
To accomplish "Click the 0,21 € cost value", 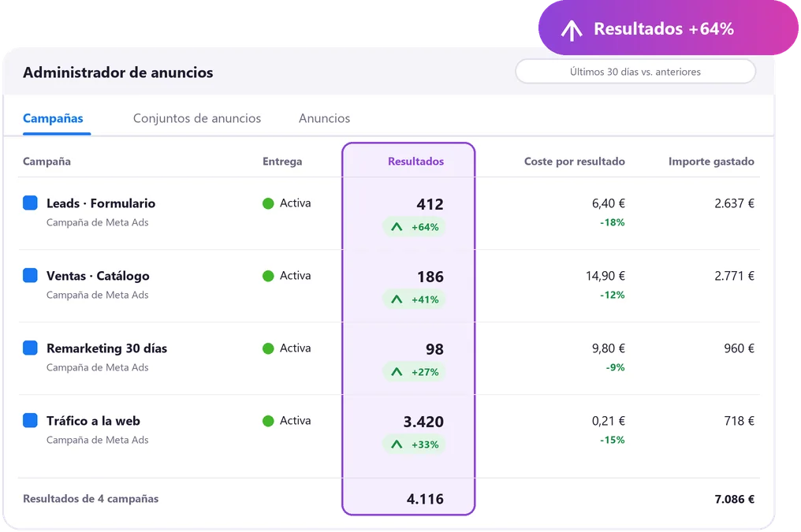I will pos(609,421).
